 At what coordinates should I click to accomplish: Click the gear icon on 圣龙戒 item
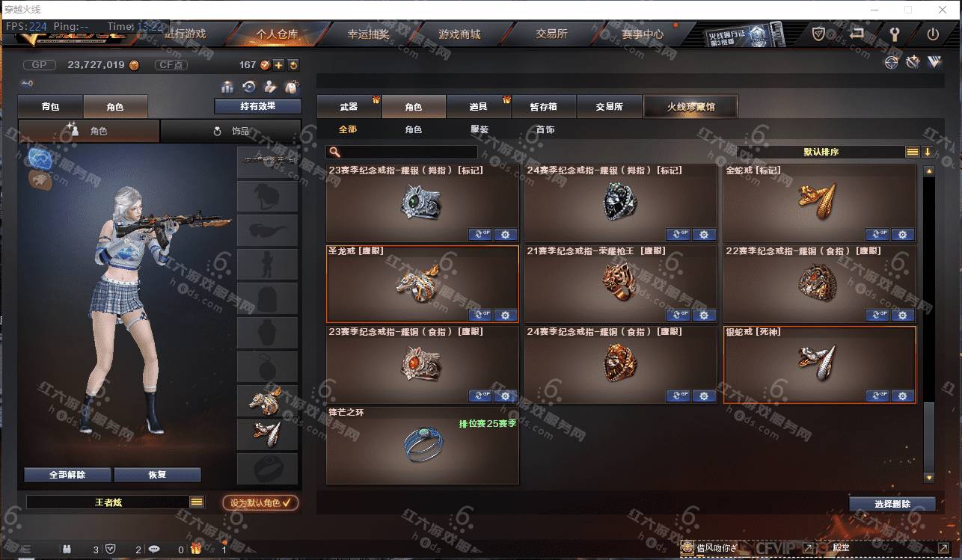(x=506, y=316)
